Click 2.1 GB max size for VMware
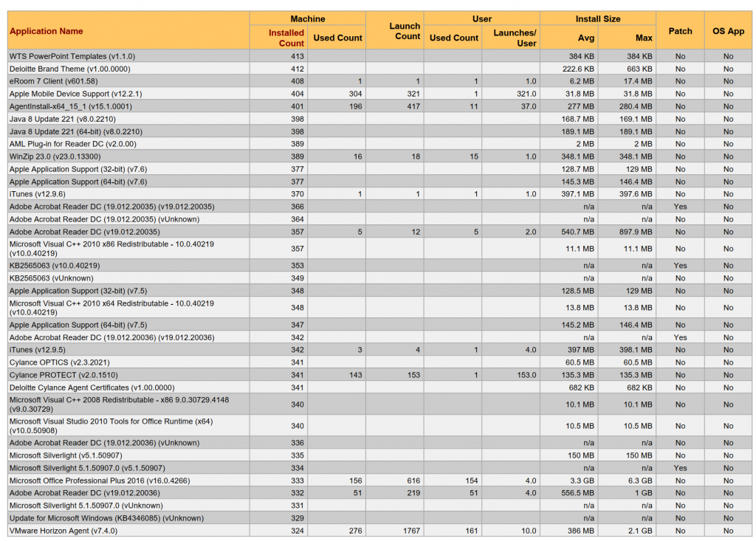 640,531
